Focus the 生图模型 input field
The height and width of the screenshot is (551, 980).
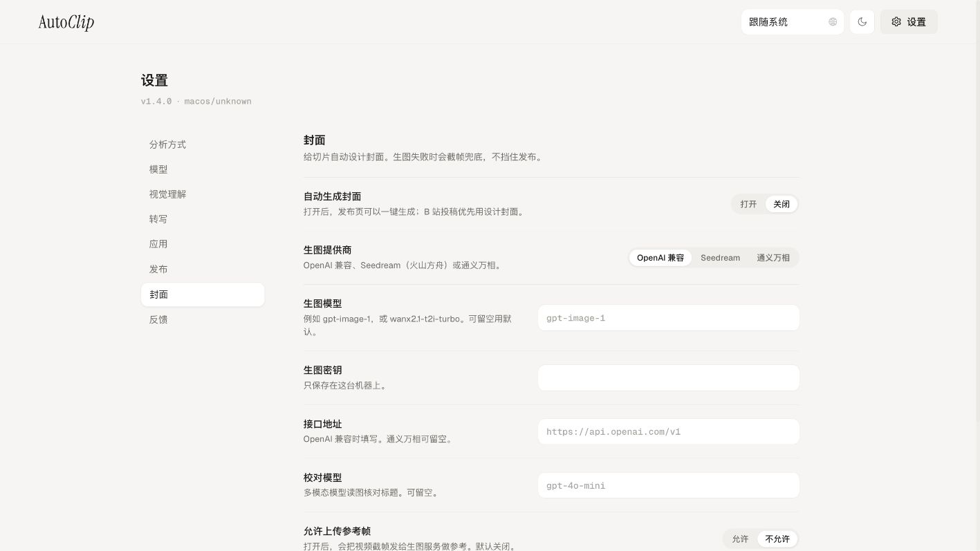tap(669, 318)
